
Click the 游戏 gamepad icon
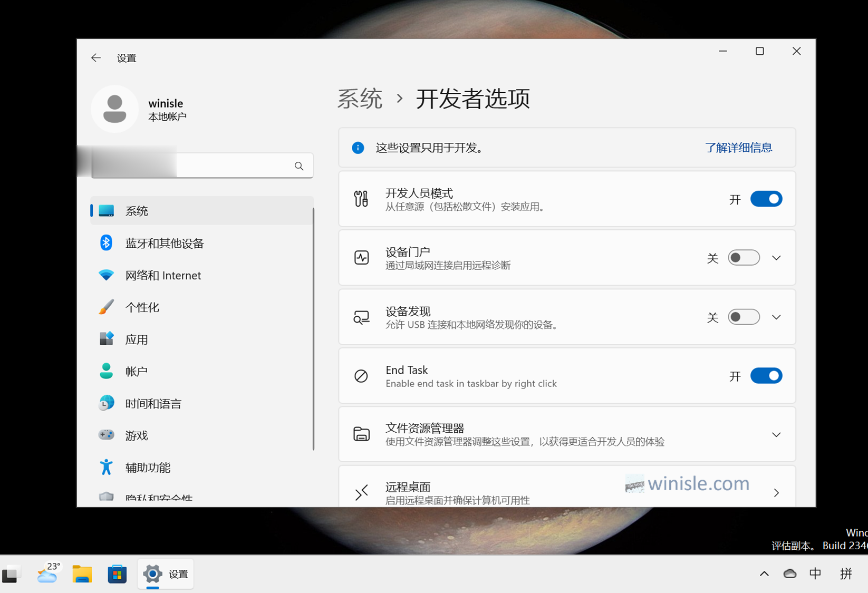[106, 435]
